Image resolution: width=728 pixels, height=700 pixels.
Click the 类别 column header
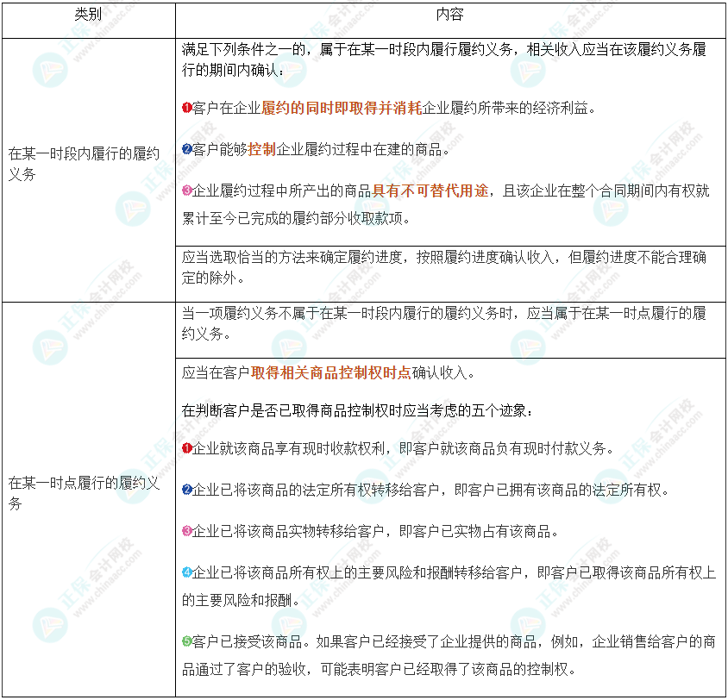pyautogui.click(x=88, y=16)
